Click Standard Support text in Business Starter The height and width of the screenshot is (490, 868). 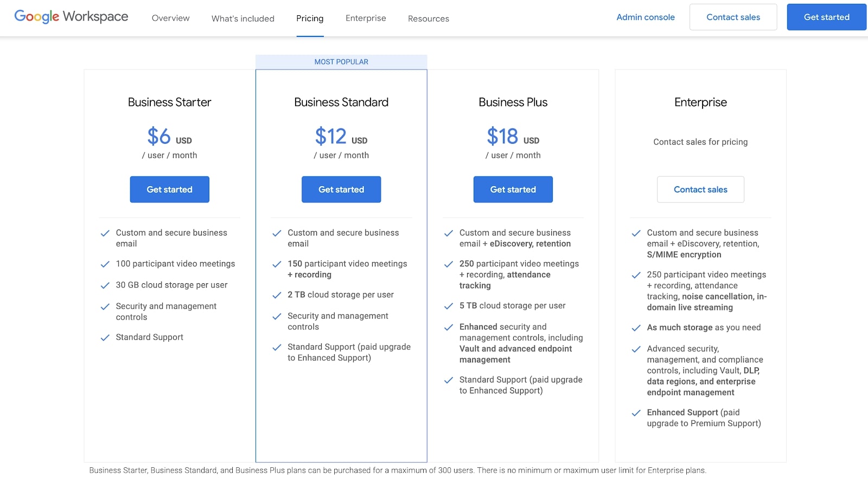149,337
